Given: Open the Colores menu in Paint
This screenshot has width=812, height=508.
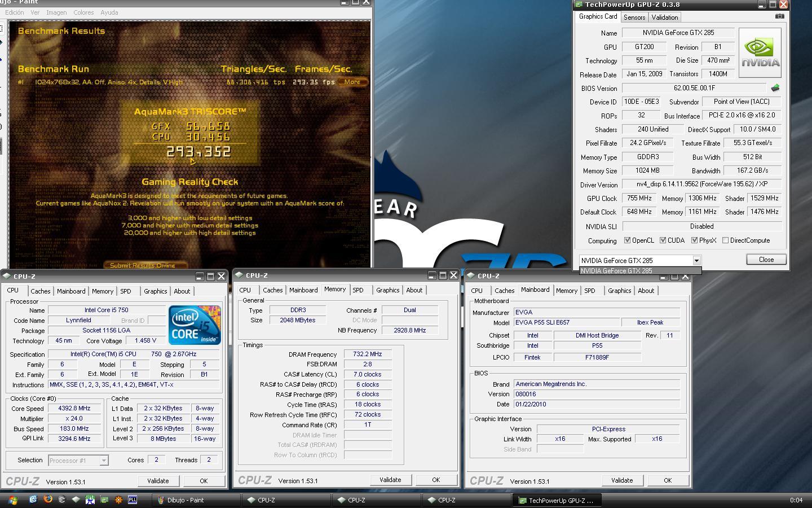Looking at the screenshot, I should [83, 12].
